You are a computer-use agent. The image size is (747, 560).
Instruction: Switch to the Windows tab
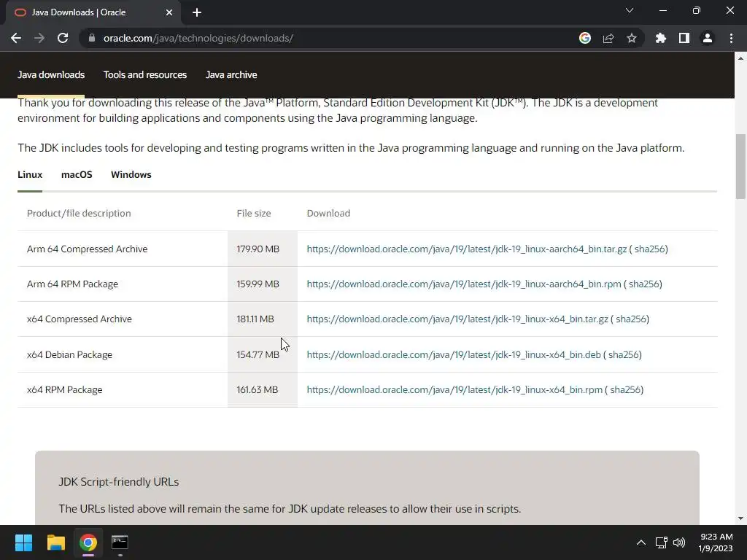(131, 175)
